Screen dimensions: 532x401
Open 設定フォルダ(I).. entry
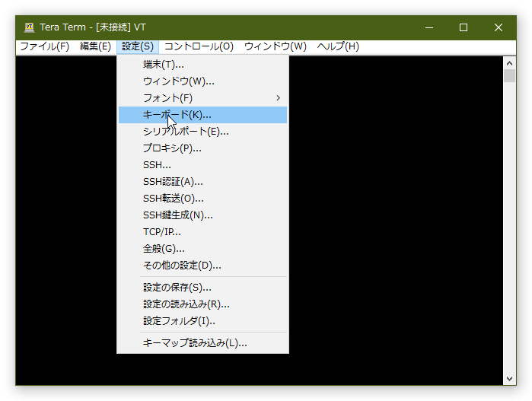pyautogui.click(x=202, y=321)
